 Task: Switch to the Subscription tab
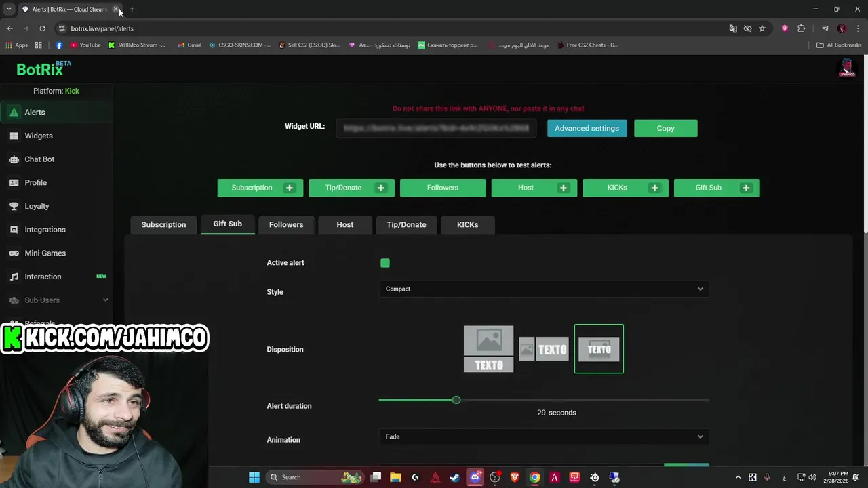163,224
